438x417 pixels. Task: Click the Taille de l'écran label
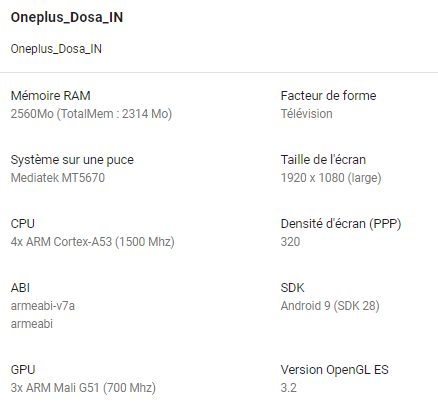point(323,160)
